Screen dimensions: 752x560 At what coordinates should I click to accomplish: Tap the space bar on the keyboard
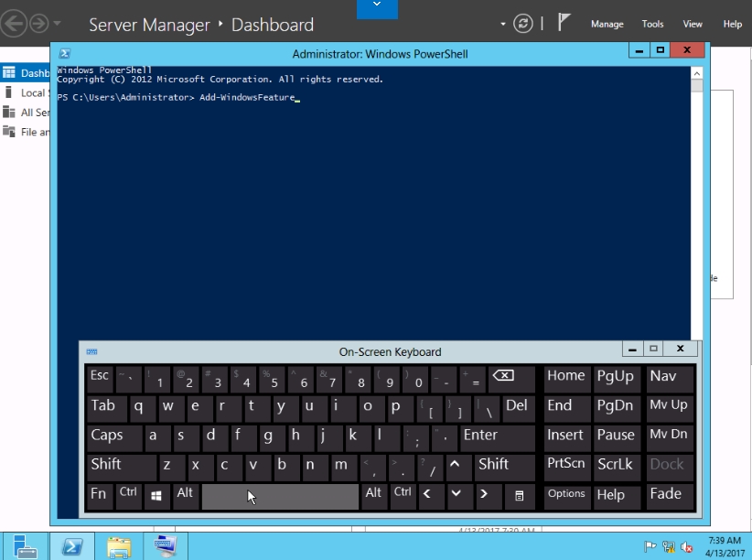pyautogui.click(x=280, y=496)
